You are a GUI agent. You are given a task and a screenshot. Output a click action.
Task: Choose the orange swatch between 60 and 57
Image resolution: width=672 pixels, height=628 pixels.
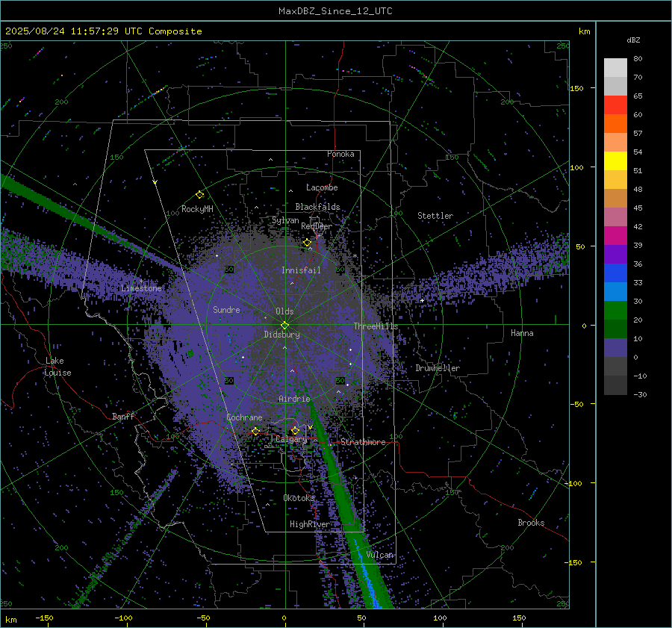point(615,124)
